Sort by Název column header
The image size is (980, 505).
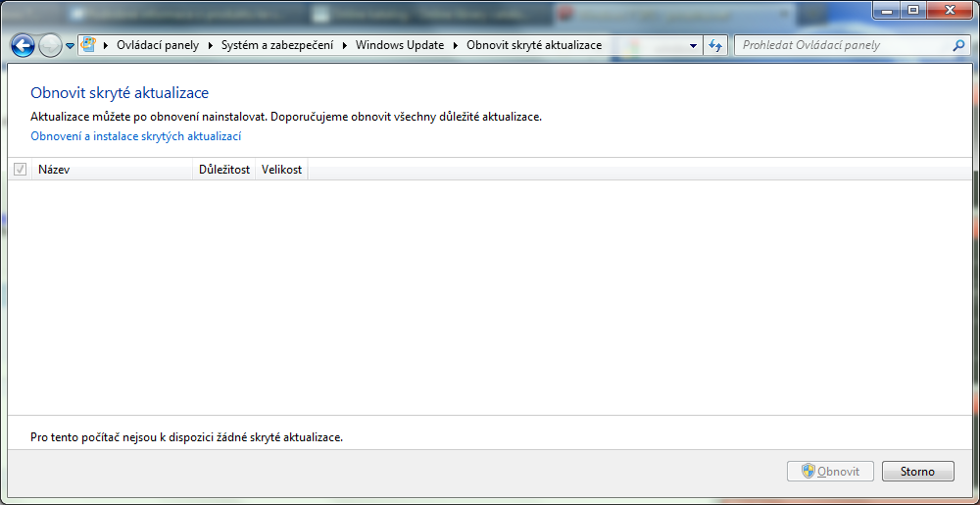(x=112, y=170)
